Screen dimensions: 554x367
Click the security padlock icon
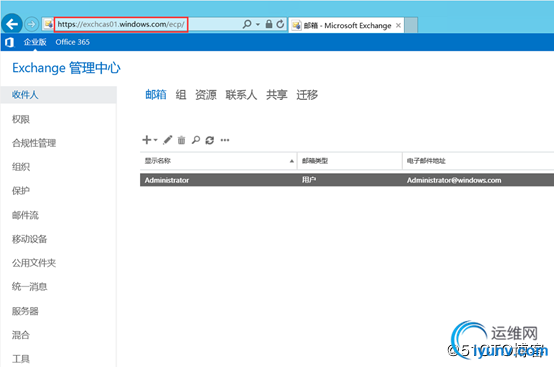tap(269, 24)
